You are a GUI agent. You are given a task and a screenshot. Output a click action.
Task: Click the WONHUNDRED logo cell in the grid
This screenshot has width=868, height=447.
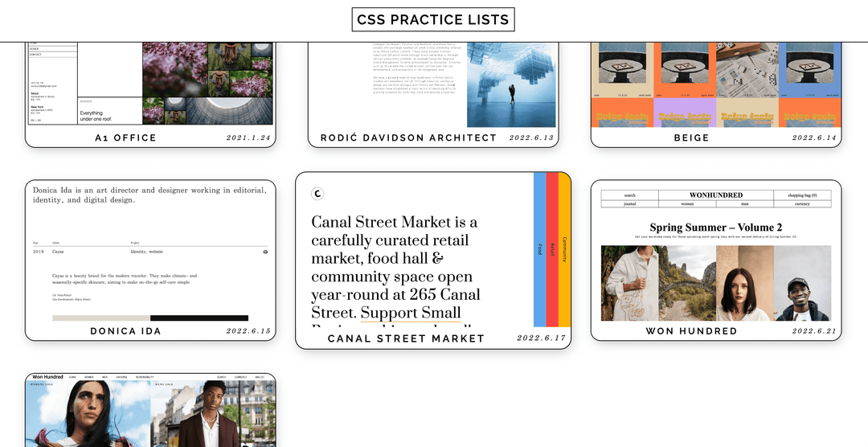click(x=716, y=195)
